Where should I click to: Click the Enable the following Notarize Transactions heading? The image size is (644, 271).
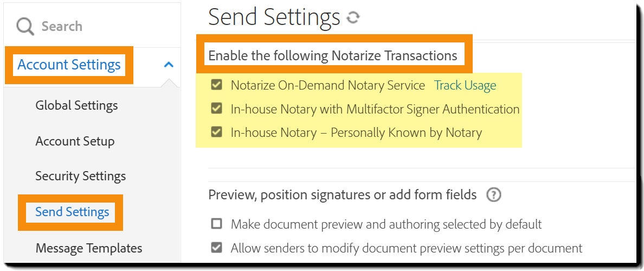point(333,55)
